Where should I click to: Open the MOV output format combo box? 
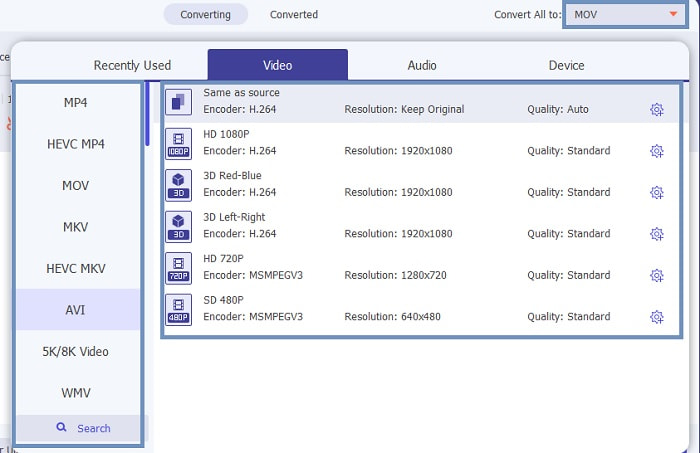(x=625, y=15)
